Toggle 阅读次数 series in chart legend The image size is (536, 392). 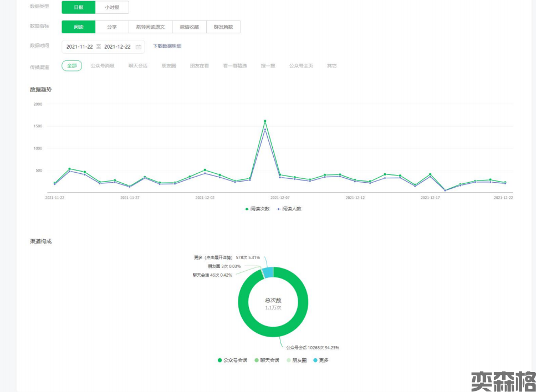[257, 209]
